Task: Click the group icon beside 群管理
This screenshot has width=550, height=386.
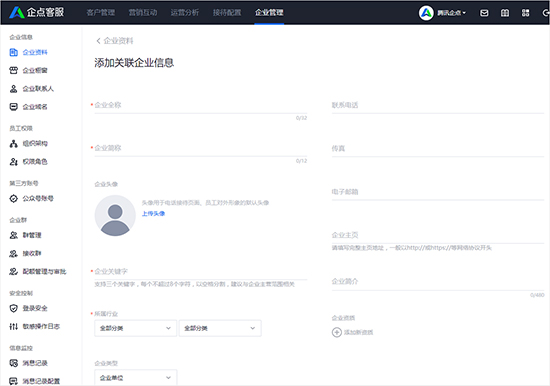Action: click(x=13, y=235)
